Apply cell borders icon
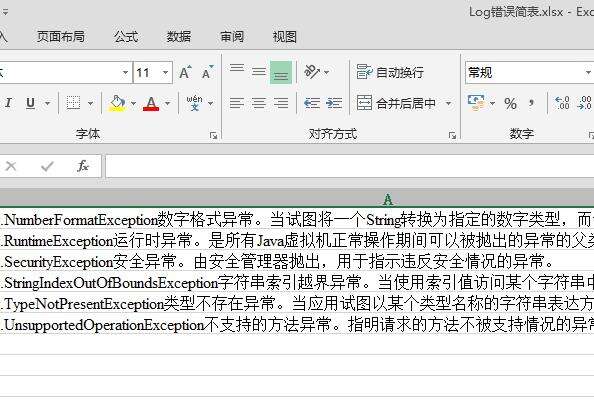Viewport: 594px width, 400px height. click(x=73, y=103)
